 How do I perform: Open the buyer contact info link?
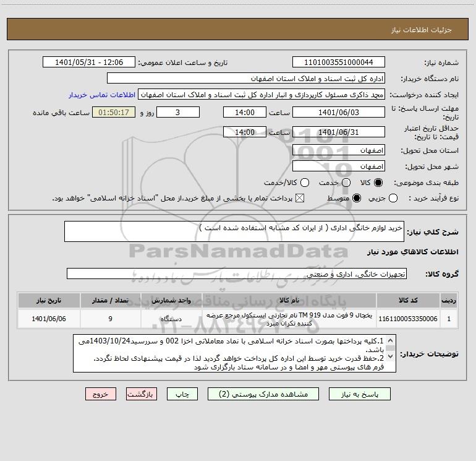102,95
